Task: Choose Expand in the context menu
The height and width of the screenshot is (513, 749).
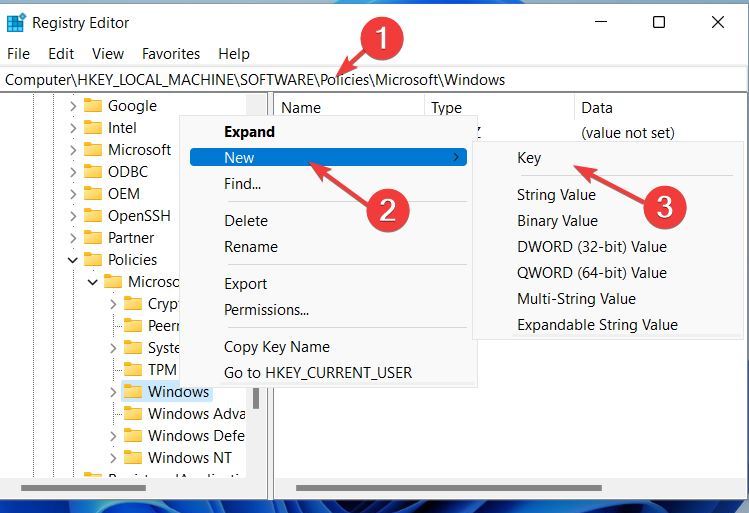Action: tap(328, 131)
